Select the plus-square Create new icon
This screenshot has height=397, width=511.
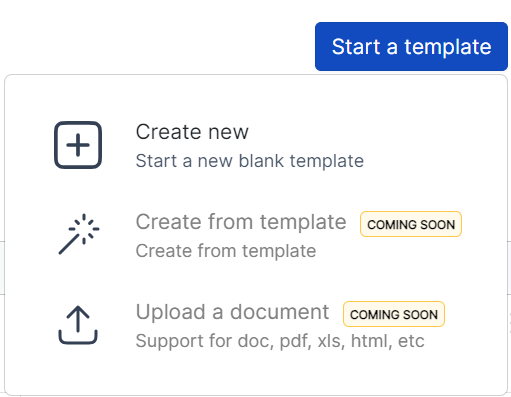pos(78,145)
